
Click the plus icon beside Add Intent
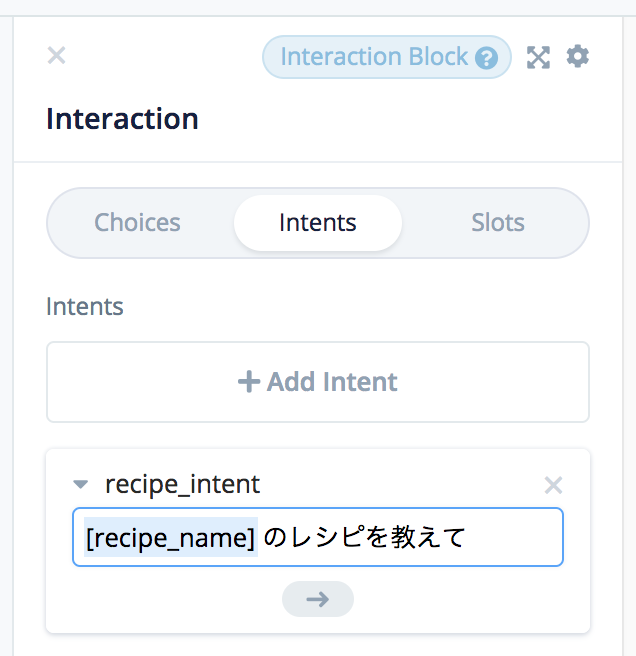(248, 382)
